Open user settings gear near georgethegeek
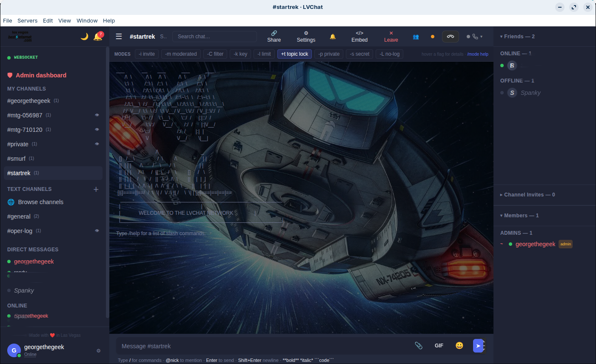This screenshot has height=364, width=596. point(98,351)
